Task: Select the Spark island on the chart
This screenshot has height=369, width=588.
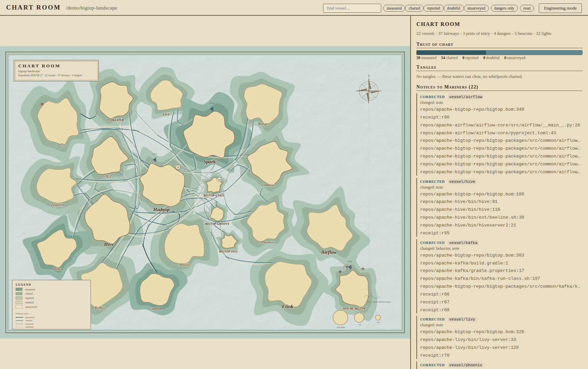Action: tap(209, 135)
